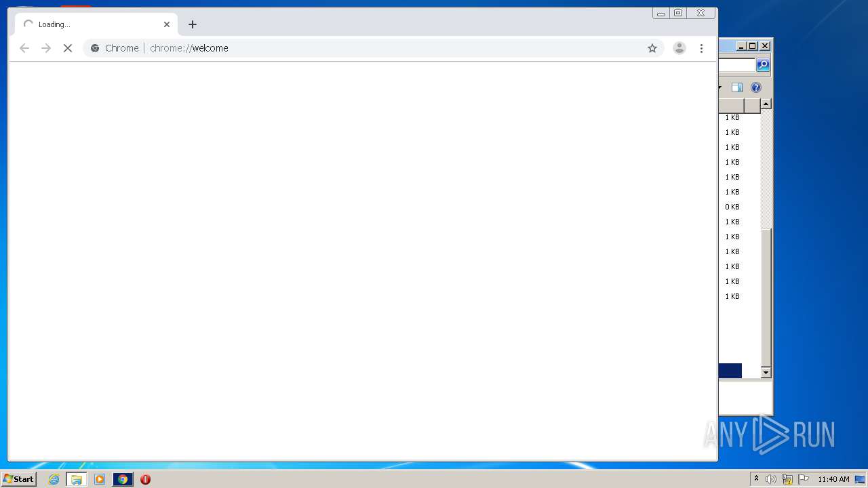The image size is (868, 488).
Task: Restore down the Chrome window
Action: coord(678,13)
